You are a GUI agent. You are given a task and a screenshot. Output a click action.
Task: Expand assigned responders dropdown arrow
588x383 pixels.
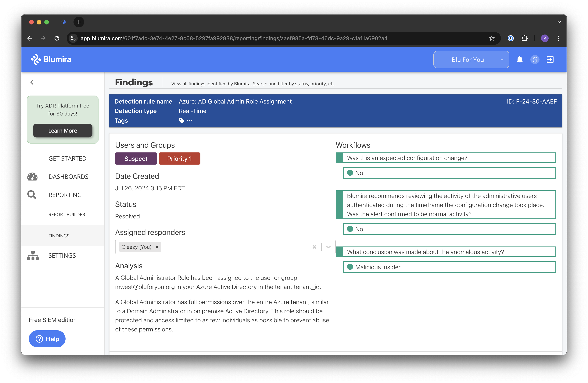pos(328,247)
